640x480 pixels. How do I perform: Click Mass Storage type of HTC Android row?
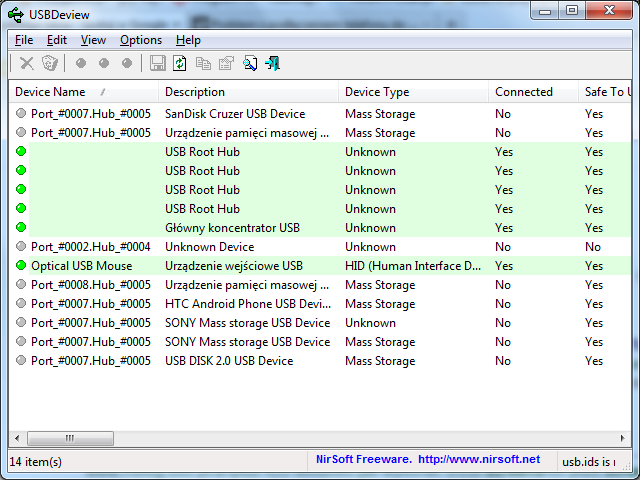380,304
